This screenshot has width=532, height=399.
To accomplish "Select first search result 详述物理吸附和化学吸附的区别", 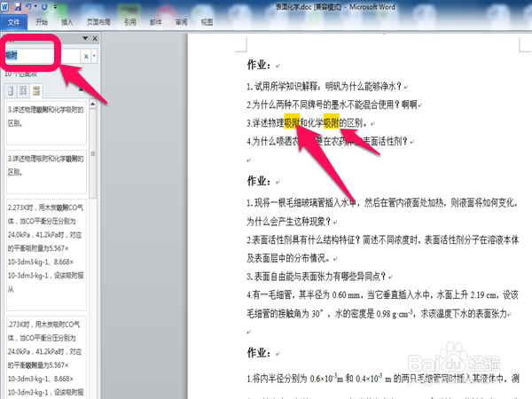I will click(46, 123).
